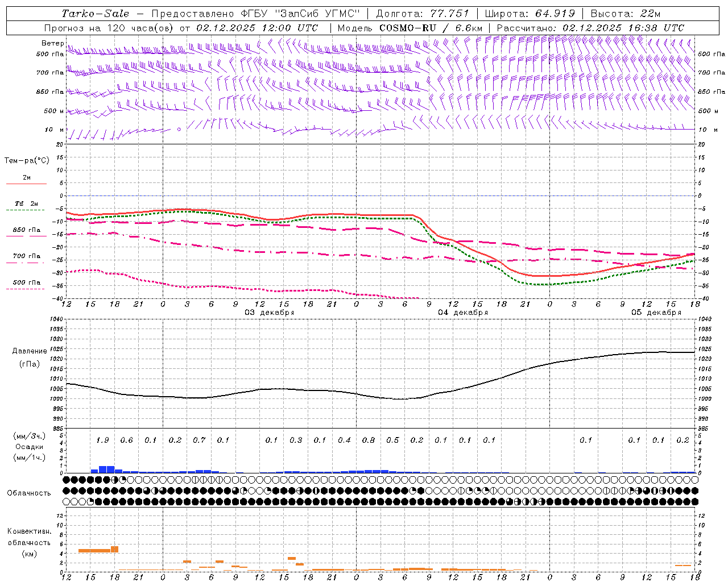728x582 pixels.
Task: Click the 'Осадки' precipitation label
Action: [30, 447]
